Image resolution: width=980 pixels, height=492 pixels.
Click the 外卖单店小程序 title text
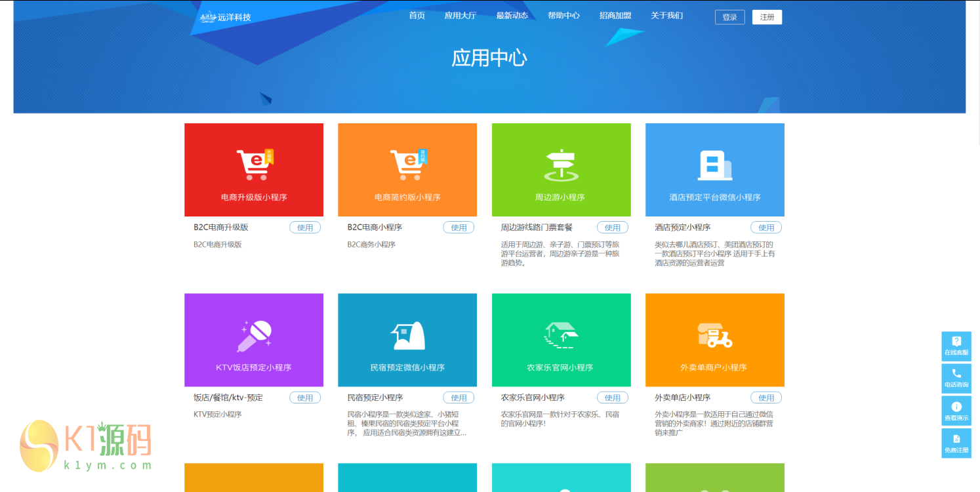click(683, 398)
